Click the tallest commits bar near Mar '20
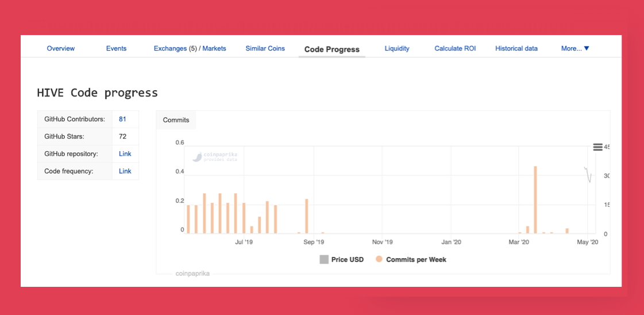 point(535,199)
